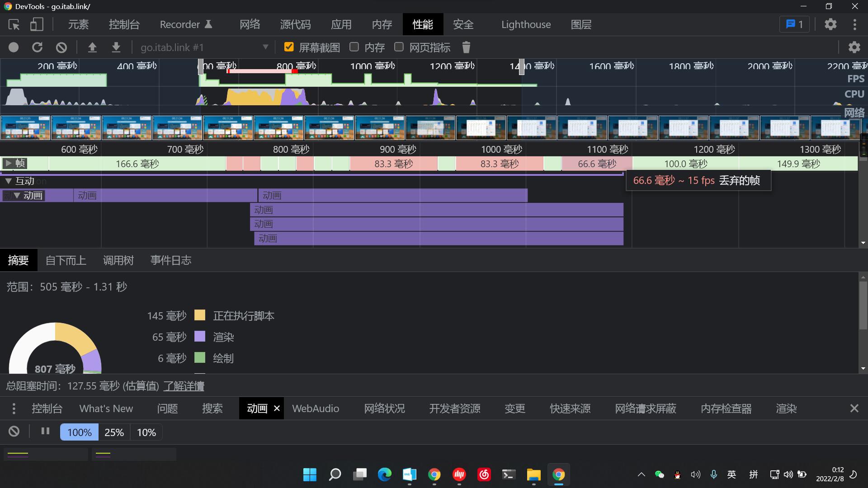Delete the recording with the trash icon
This screenshot has width=868, height=488.
coord(466,47)
